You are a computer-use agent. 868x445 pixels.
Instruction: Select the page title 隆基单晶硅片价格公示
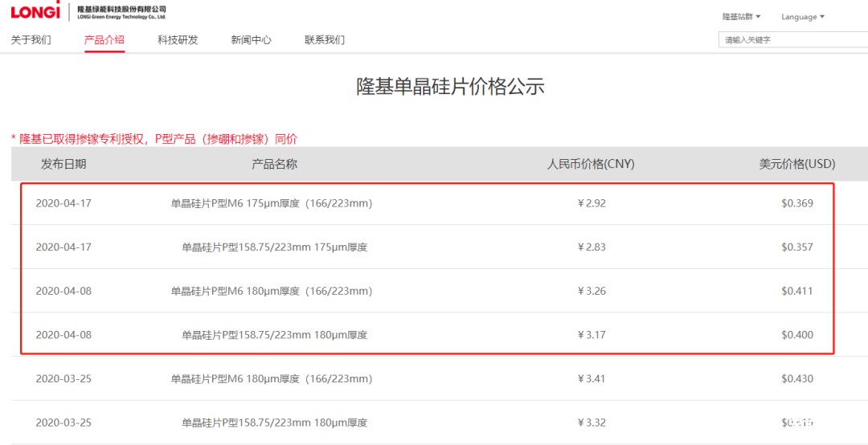point(450,88)
